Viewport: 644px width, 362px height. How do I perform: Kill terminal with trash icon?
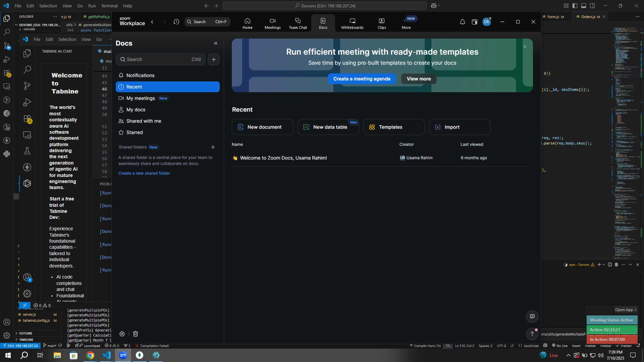click(x=616, y=265)
